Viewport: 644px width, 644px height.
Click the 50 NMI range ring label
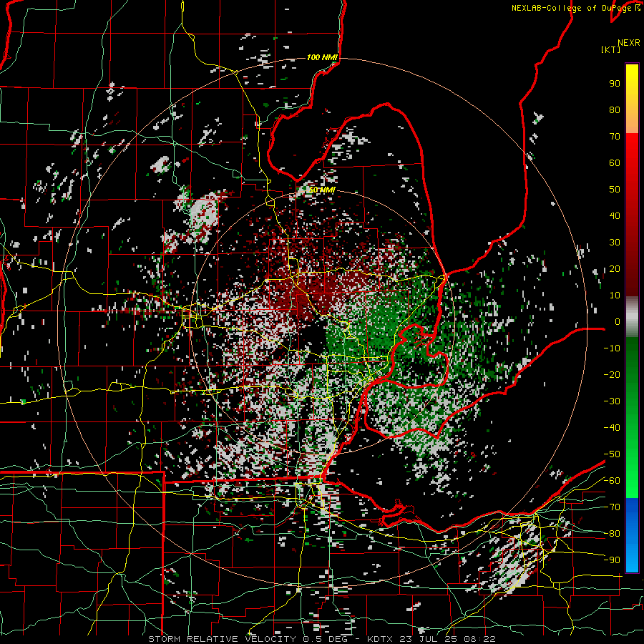click(322, 190)
